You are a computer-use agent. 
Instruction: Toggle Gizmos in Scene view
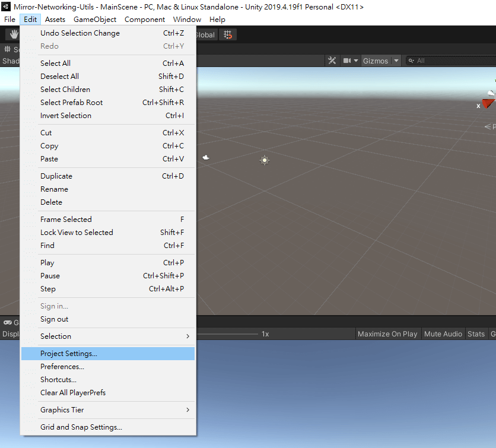pyautogui.click(x=376, y=61)
